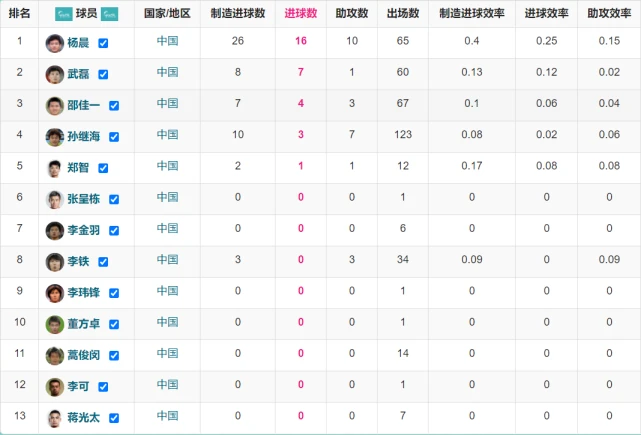This screenshot has height=435, width=641.
Task: Click the 排名 column header
Action: tap(19, 14)
